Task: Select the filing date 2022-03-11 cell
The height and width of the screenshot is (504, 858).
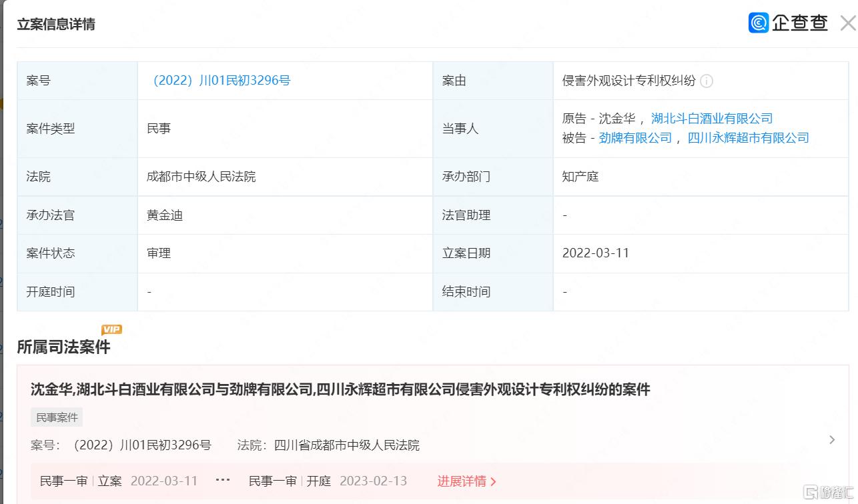Action: point(701,253)
